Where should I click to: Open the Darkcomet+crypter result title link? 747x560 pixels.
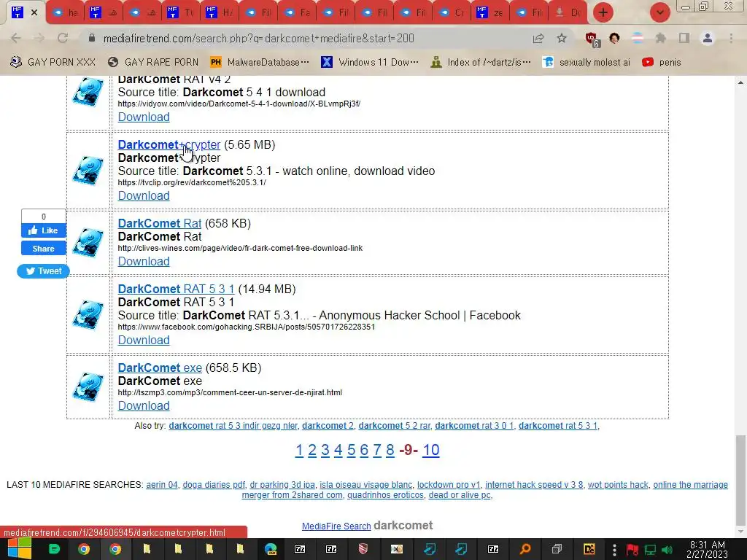pyautogui.click(x=169, y=145)
